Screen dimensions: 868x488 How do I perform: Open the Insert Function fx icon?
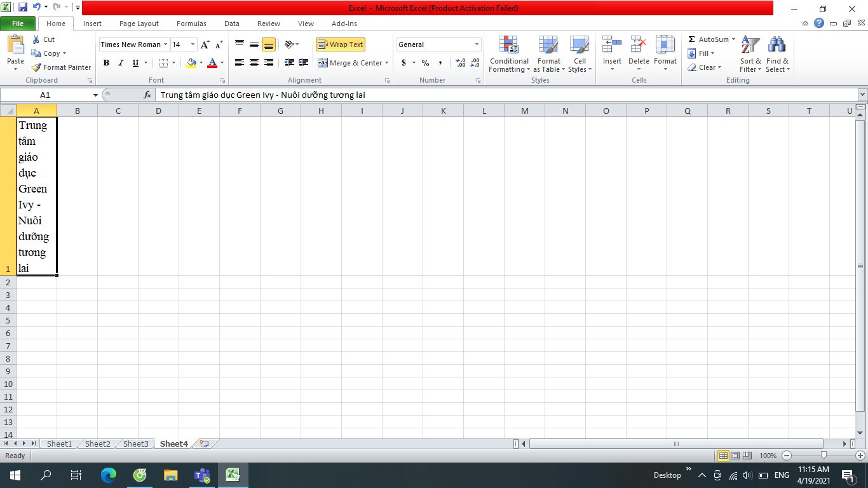[x=148, y=95]
